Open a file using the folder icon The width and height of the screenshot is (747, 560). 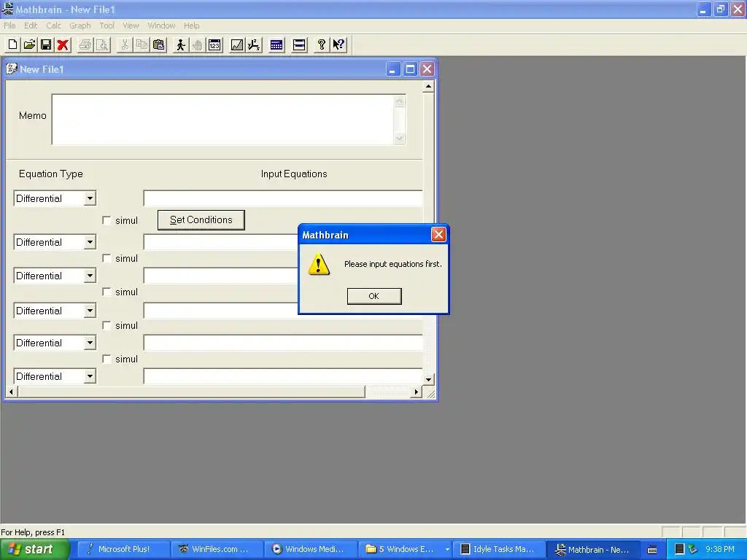[x=29, y=44]
